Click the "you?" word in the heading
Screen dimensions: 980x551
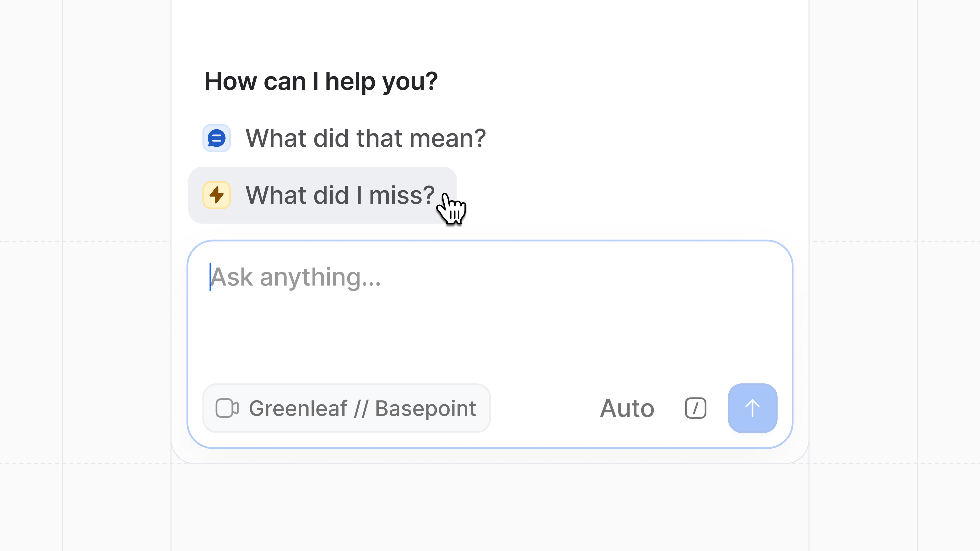(x=410, y=81)
